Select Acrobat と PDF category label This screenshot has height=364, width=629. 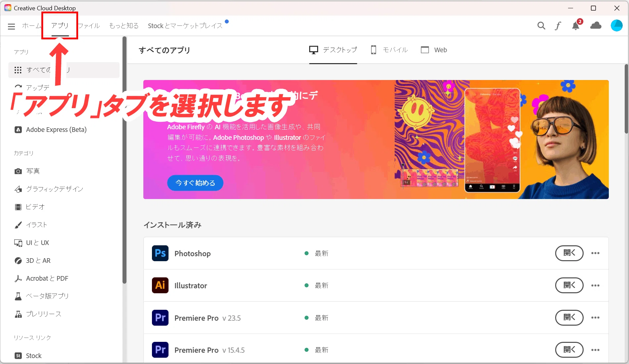pos(47,278)
